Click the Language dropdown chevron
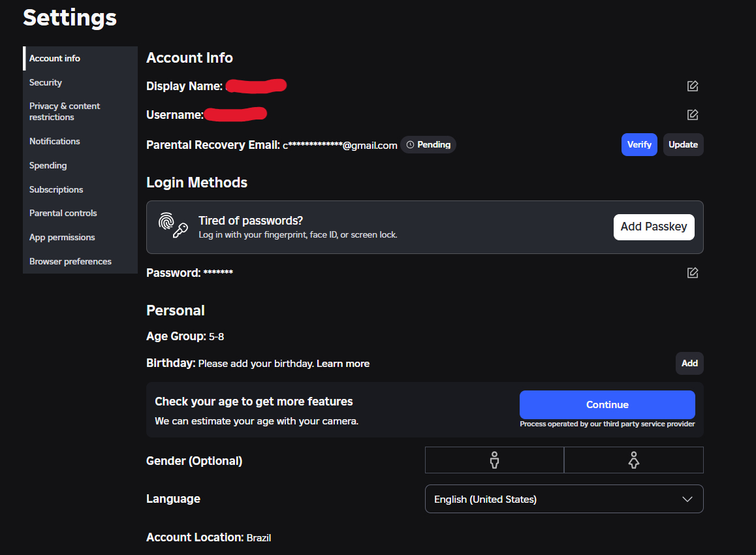 click(x=687, y=499)
